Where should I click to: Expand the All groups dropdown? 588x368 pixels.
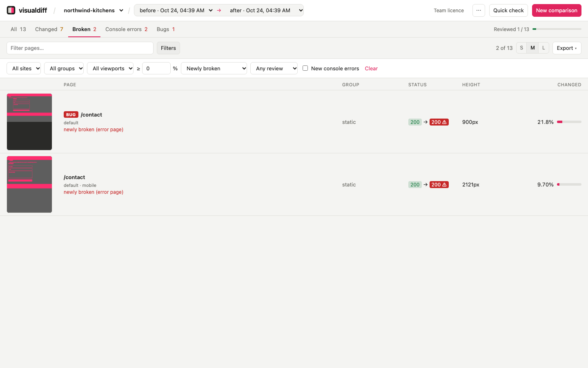point(64,68)
